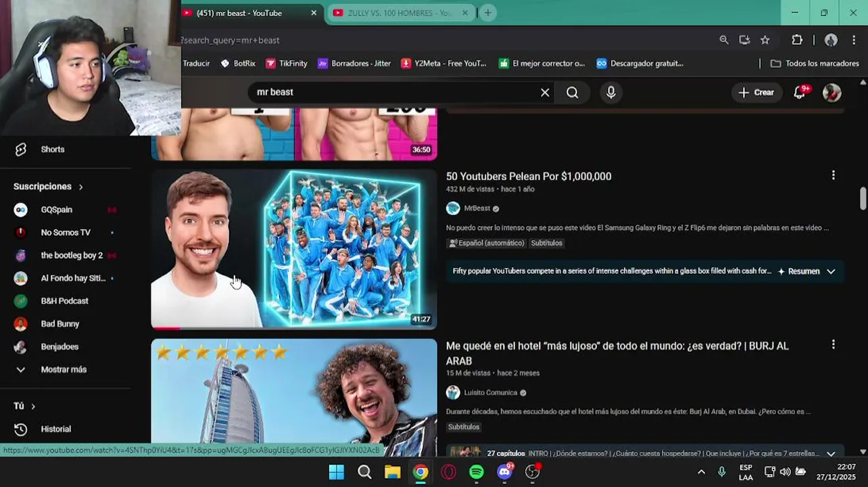868x487 pixels.
Task: Open the Y2Meta bookmark
Action: coord(443,64)
